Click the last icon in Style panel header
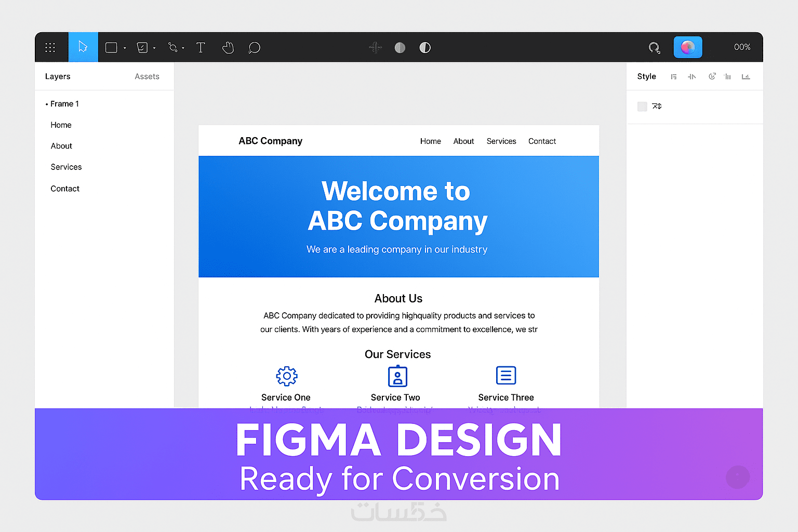 pos(746,77)
